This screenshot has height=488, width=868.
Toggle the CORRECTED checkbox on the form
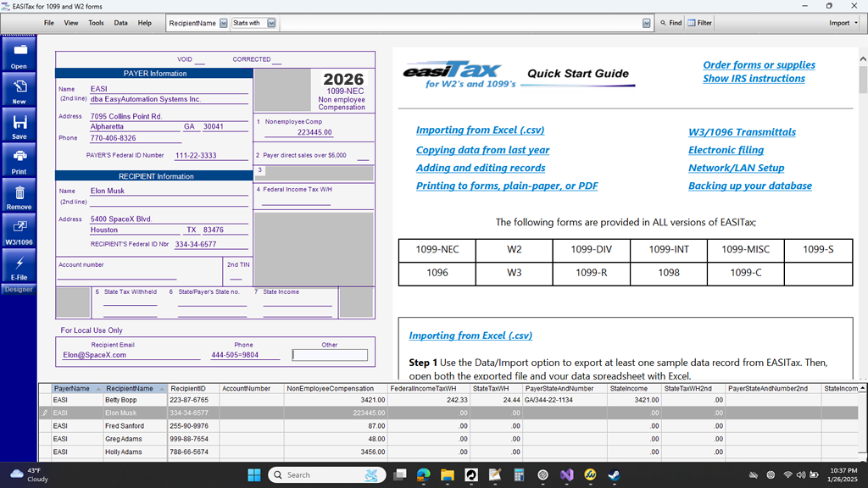point(277,60)
